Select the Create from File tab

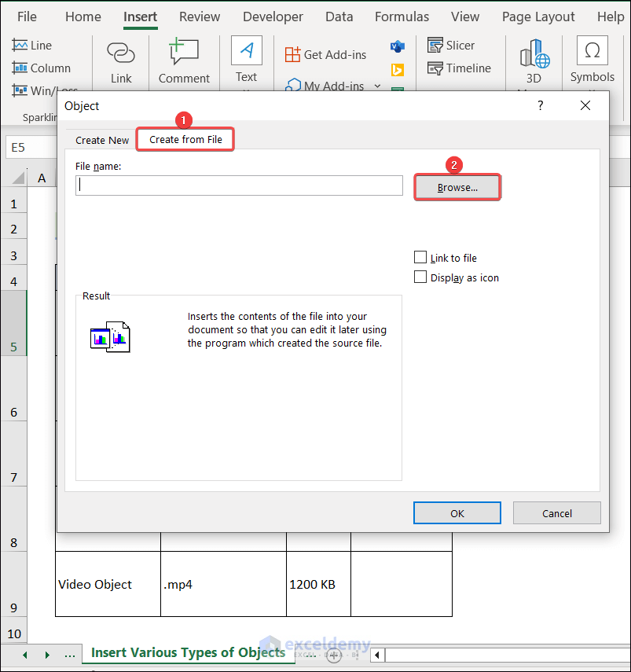[185, 139]
